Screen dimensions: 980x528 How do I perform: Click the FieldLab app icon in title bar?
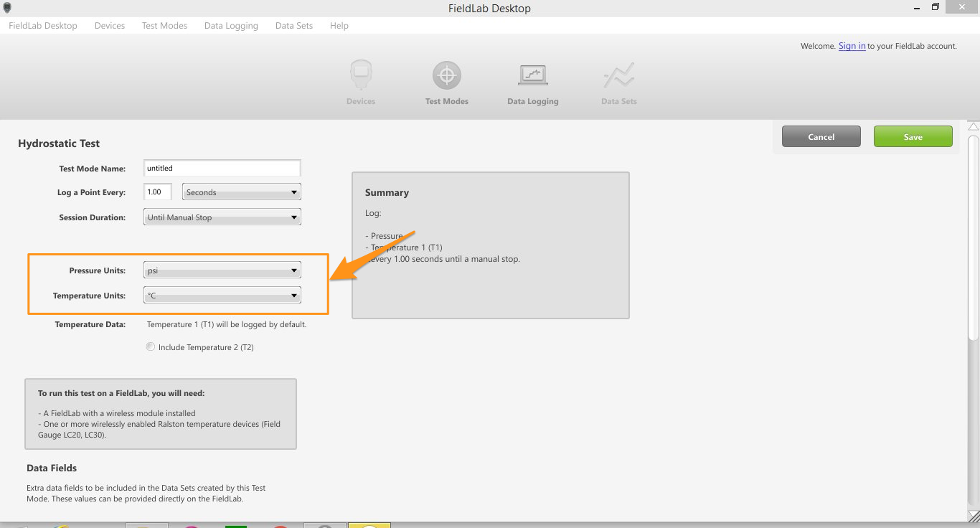[8, 8]
